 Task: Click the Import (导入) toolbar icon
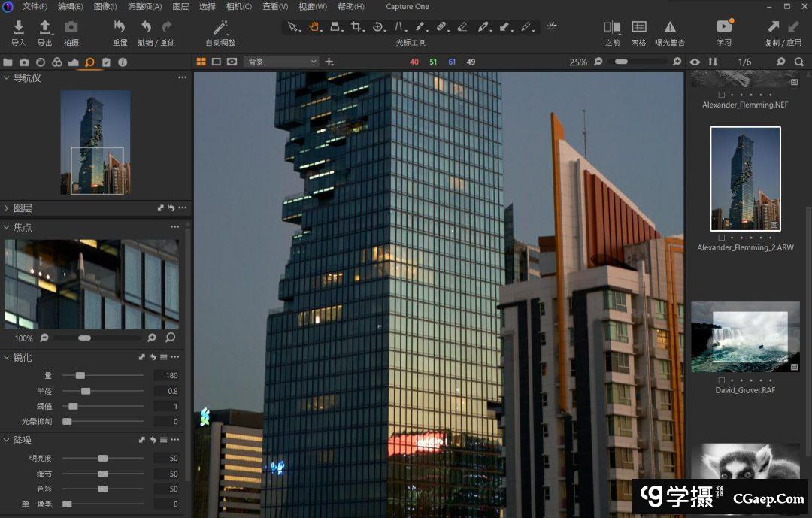(18, 28)
